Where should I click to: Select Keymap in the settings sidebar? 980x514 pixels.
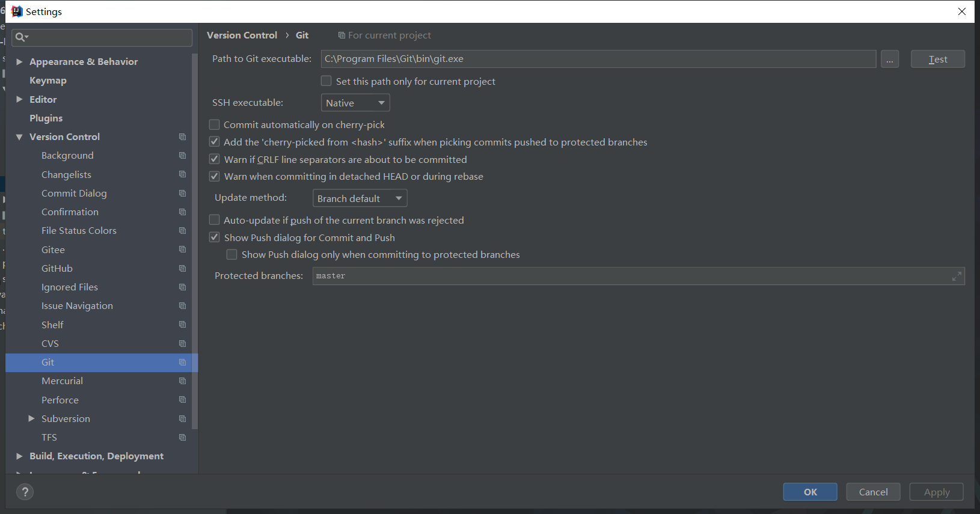pyautogui.click(x=48, y=81)
